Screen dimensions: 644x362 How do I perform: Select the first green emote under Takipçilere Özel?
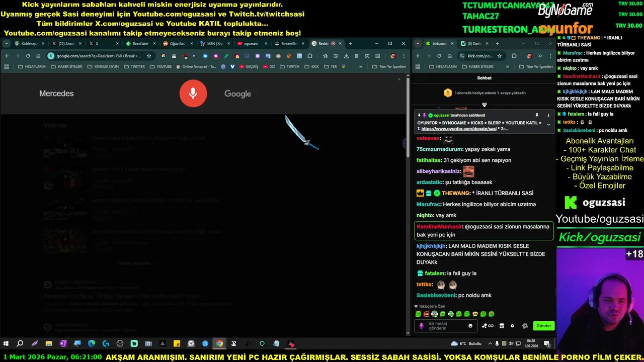(418, 314)
